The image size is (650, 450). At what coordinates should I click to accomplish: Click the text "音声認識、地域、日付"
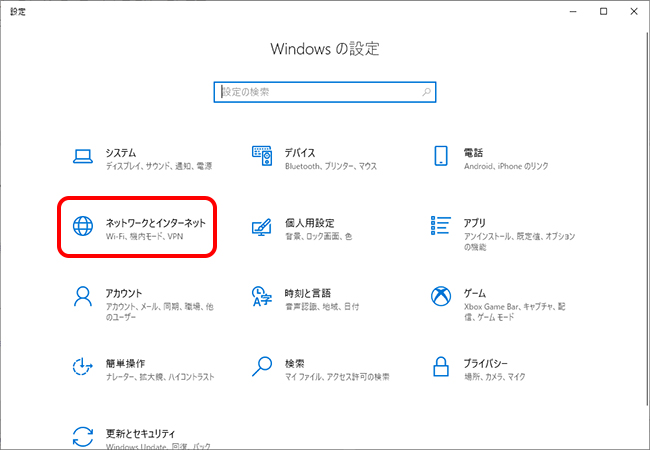pyautogui.click(x=322, y=307)
